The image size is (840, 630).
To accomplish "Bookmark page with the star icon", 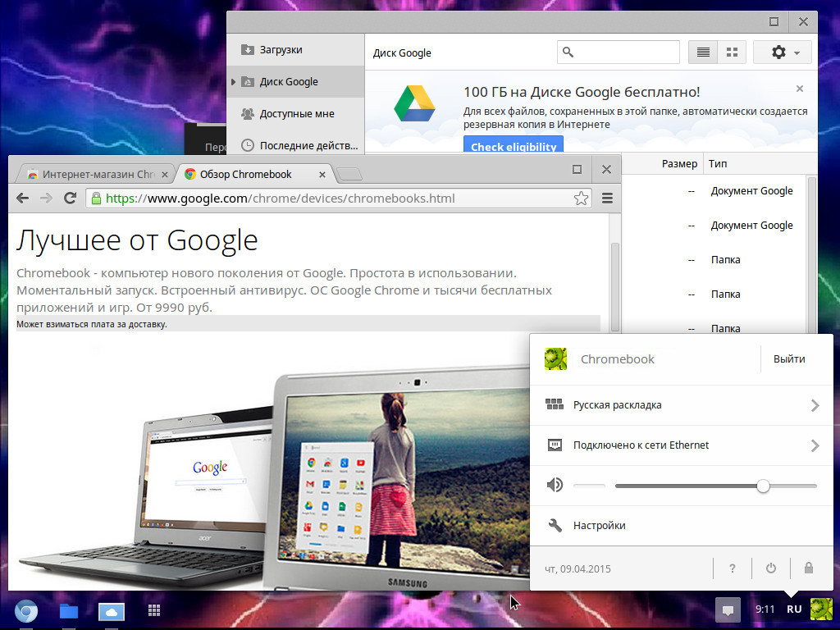I will [x=581, y=199].
